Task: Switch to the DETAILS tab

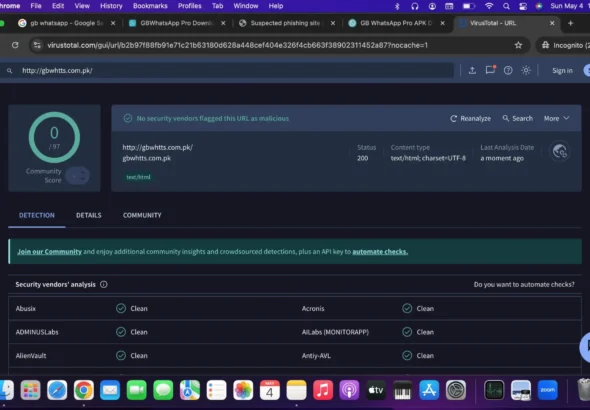Action: click(x=89, y=215)
